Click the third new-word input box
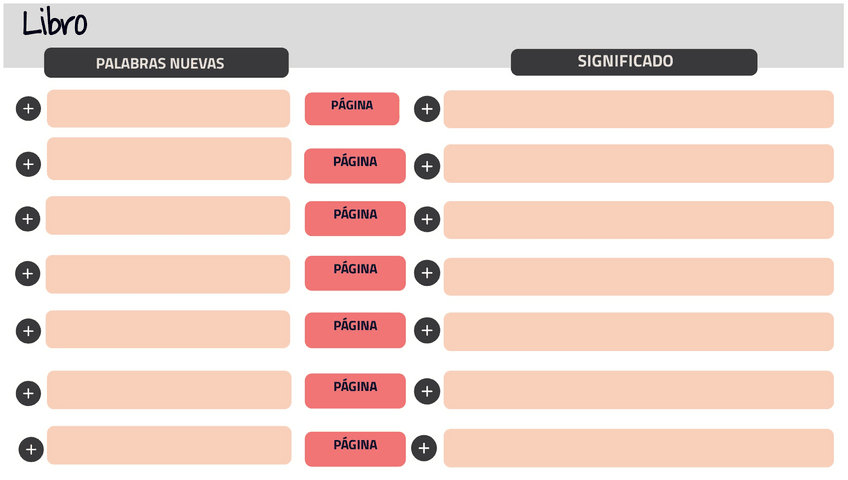The height and width of the screenshot is (480, 848). coord(168,215)
